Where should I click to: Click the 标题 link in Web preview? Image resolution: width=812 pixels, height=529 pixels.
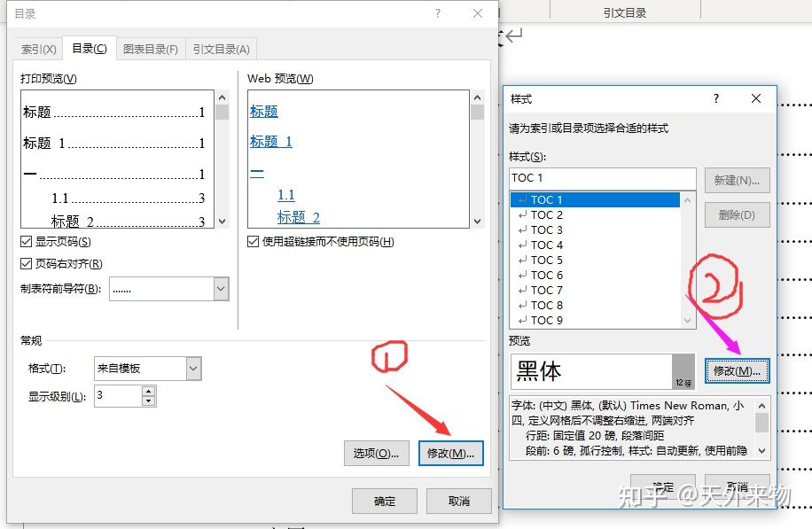click(264, 112)
